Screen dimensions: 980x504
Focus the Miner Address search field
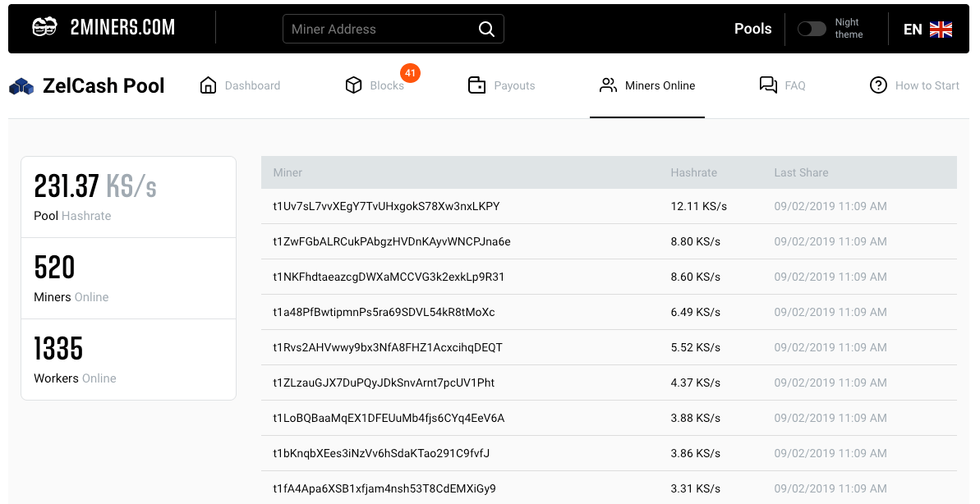(378, 29)
